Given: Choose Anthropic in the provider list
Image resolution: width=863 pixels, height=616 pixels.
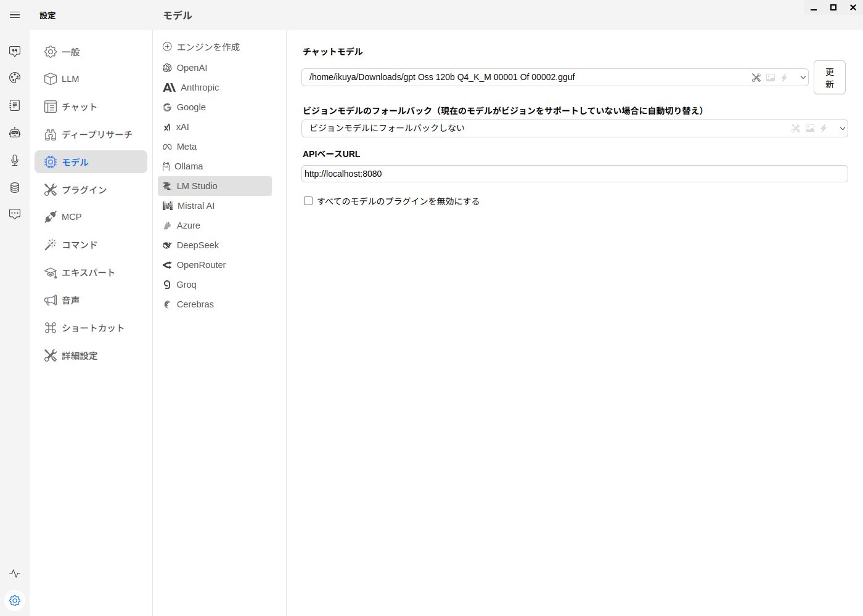Looking at the screenshot, I should click(x=199, y=87).
